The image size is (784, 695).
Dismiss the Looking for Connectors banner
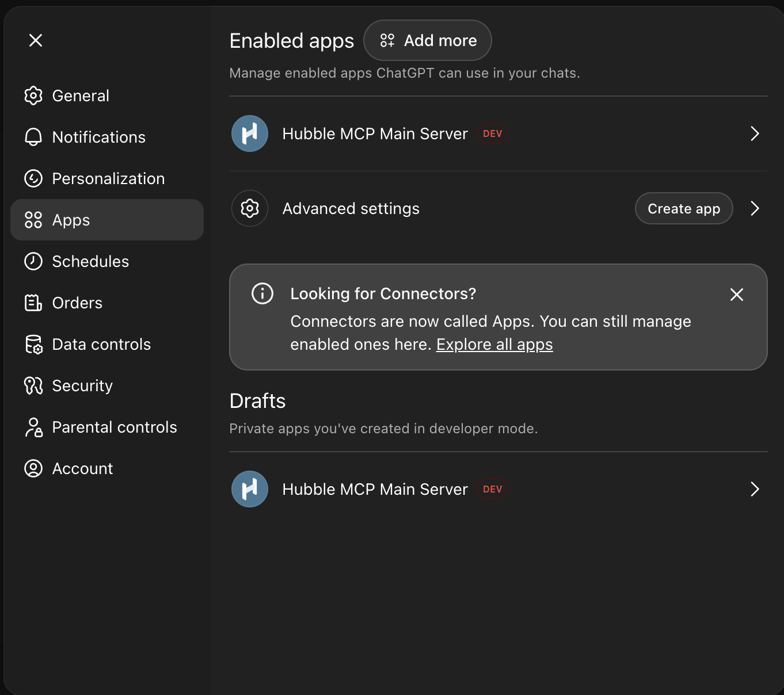click(x=737, y=295)
